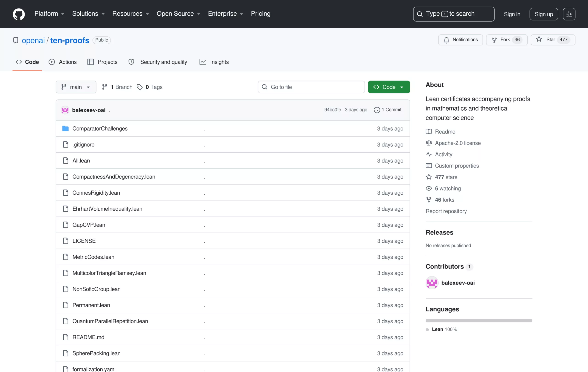
Task: Go to the GitHub homepage logo
Action: pyautogui.click(x=19, y=14)
